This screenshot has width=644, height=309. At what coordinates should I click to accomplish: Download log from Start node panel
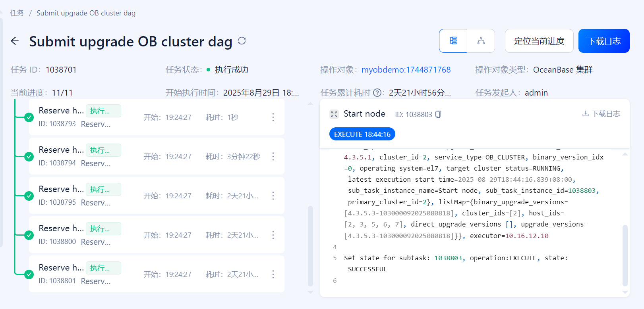pyautogui.click(x=601, y=114)
